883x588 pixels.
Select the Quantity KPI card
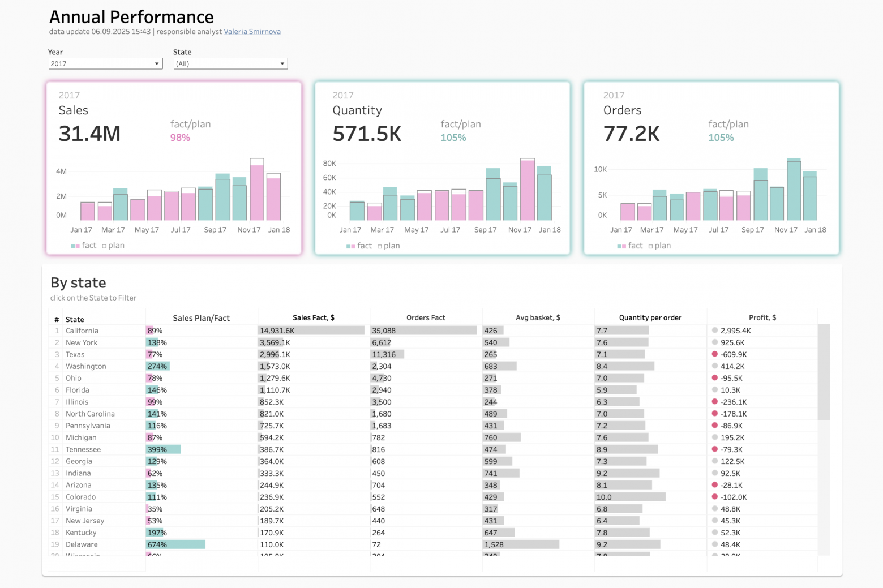pyautogui.click(x=442, y=168)
